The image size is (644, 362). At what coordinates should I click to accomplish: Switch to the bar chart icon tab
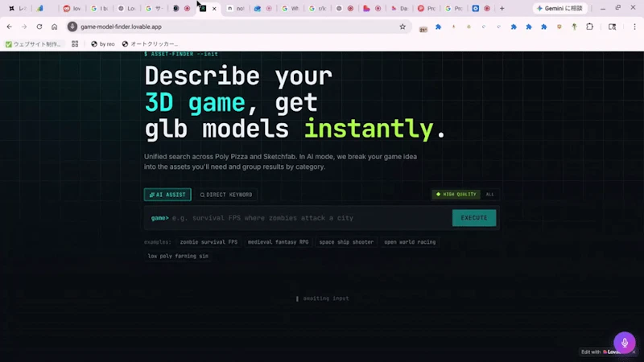(39, 8)
